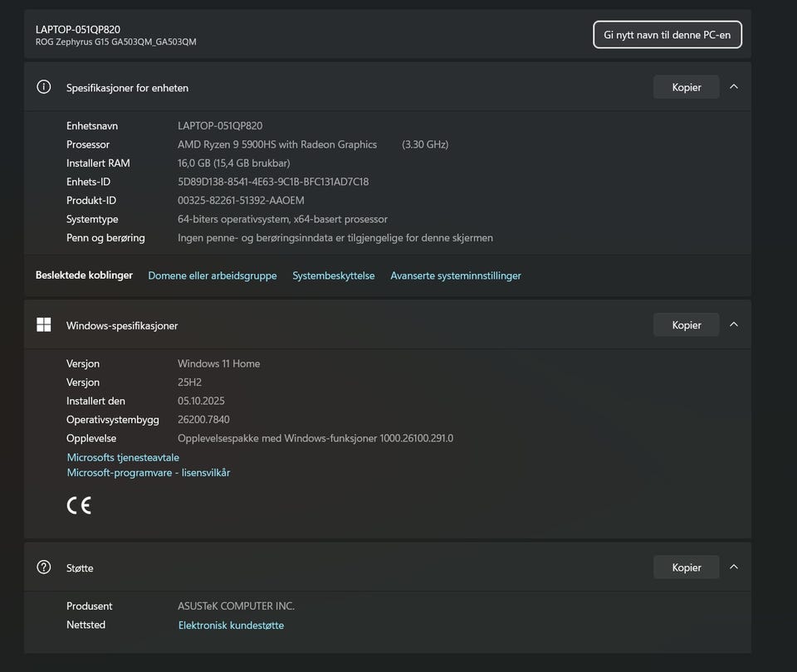Click the Produsent label
Screen dimensions: 797x672
pos(89,606)
